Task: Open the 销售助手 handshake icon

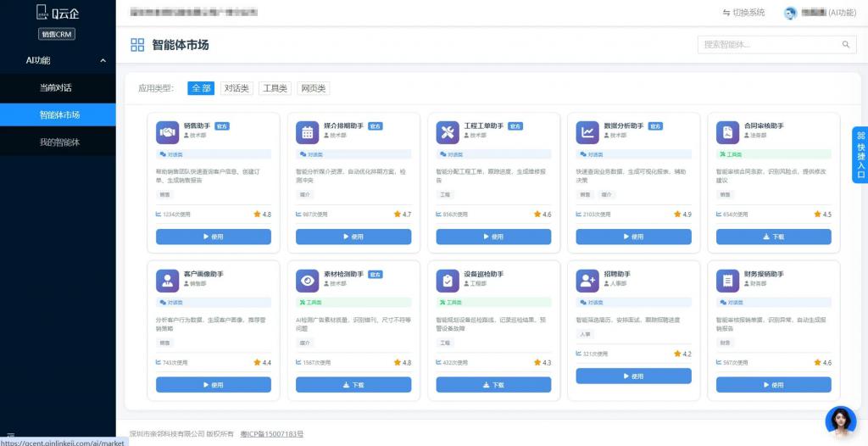Action: [x=167, y=132]
